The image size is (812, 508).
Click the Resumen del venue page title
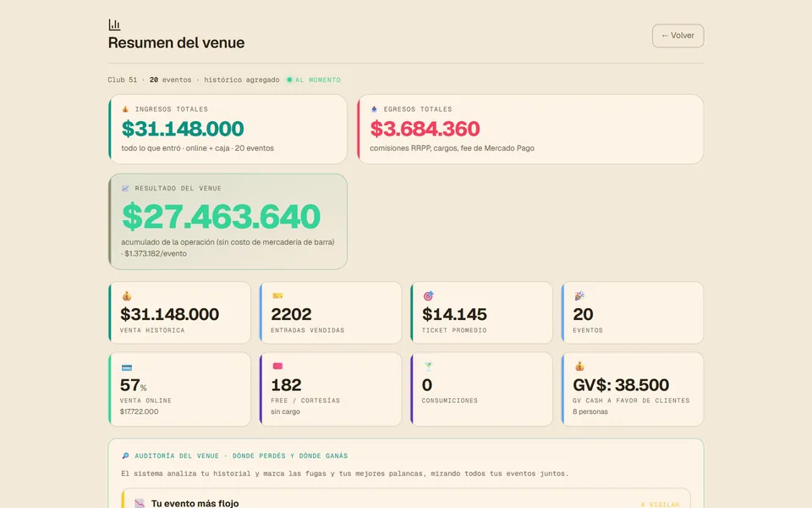tap(176, 42)
